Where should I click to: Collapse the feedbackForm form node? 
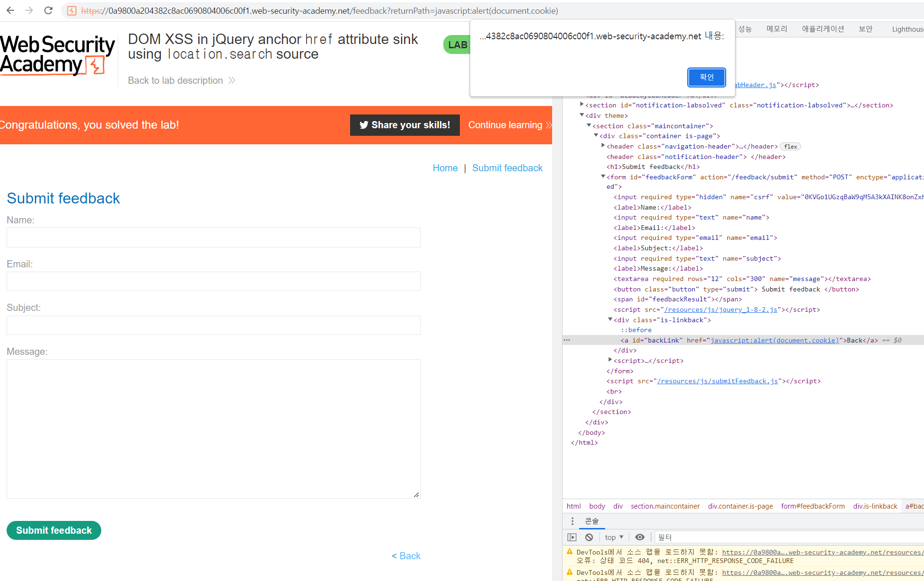603,176
